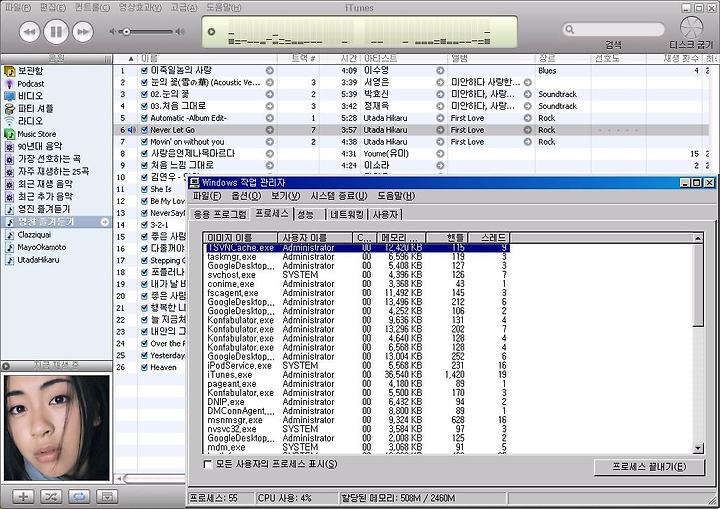Open 옵션(O) menu in Task Manager

click(246, 196)
